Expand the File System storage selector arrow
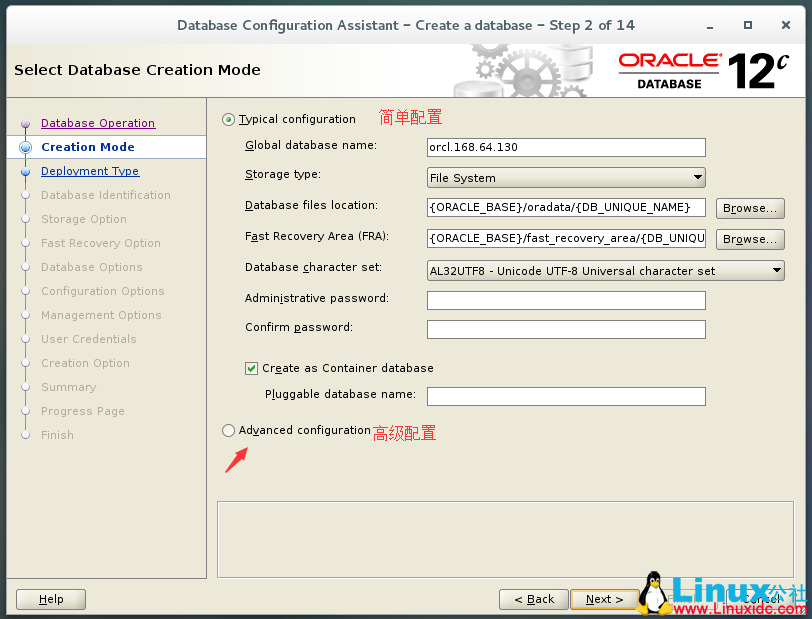This screenshot has height=619, width=812. (x=696, y=177)
